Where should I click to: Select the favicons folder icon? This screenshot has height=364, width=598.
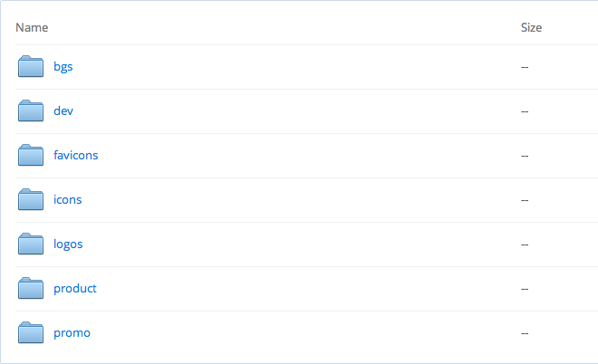(31, 156)
